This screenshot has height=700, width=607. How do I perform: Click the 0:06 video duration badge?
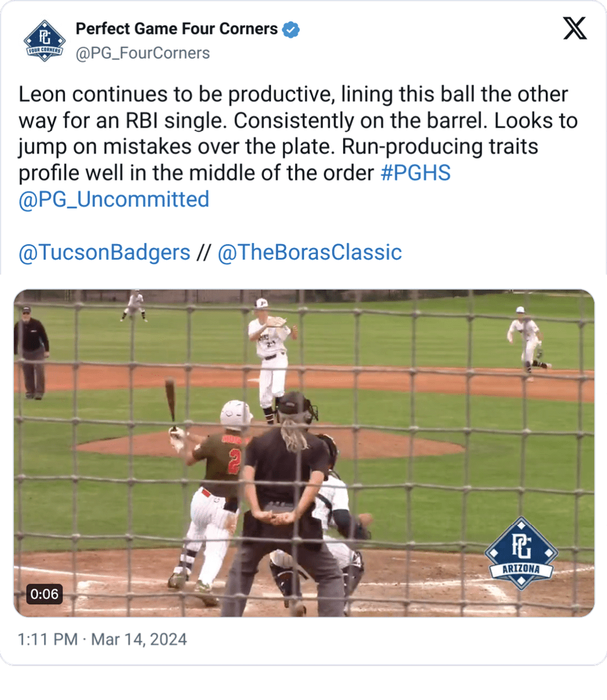(x=44, y=593)
